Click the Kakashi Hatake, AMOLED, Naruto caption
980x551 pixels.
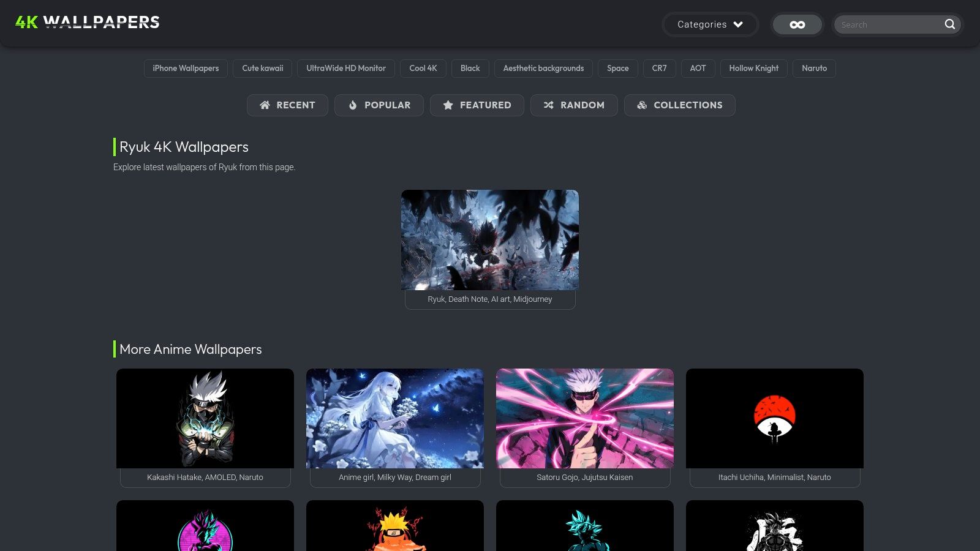(205, 478)
